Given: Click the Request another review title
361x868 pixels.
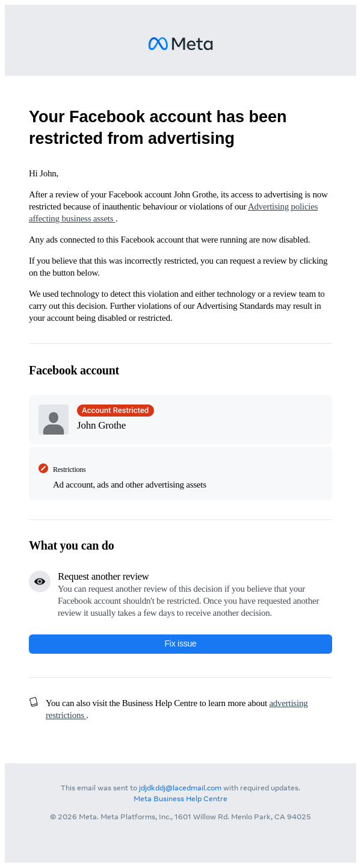Looking at the screenshot, I should (x=103, y=576).
